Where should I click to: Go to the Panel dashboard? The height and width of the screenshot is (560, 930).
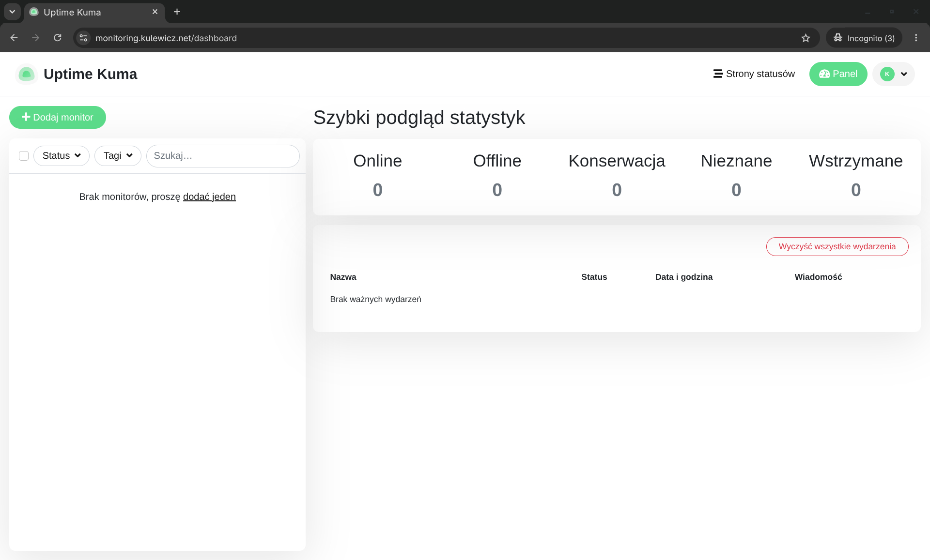click(x=838, y=74)
